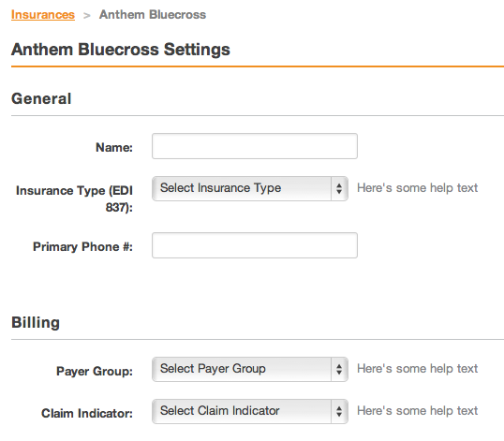The height and width of the screenshot is (441, 504).
Task: Focus the Primary Phone # input field
Action: coord(255,245)
